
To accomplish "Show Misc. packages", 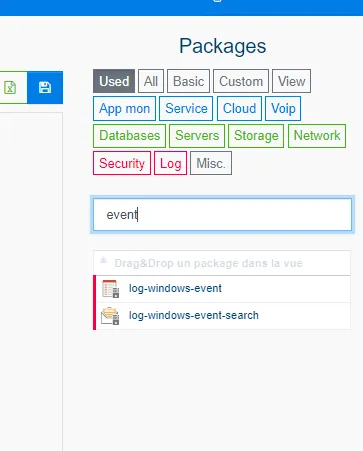I will pos(211,163).
